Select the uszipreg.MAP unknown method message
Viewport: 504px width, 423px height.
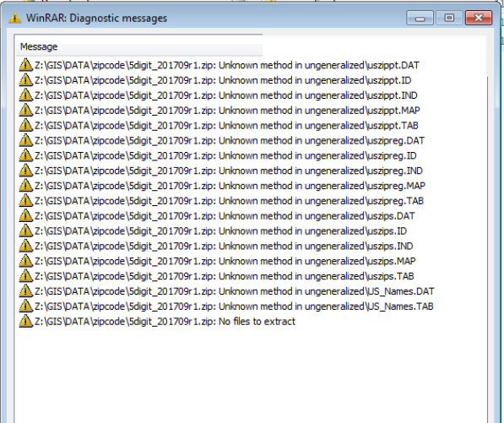click(x=230, y=186)
